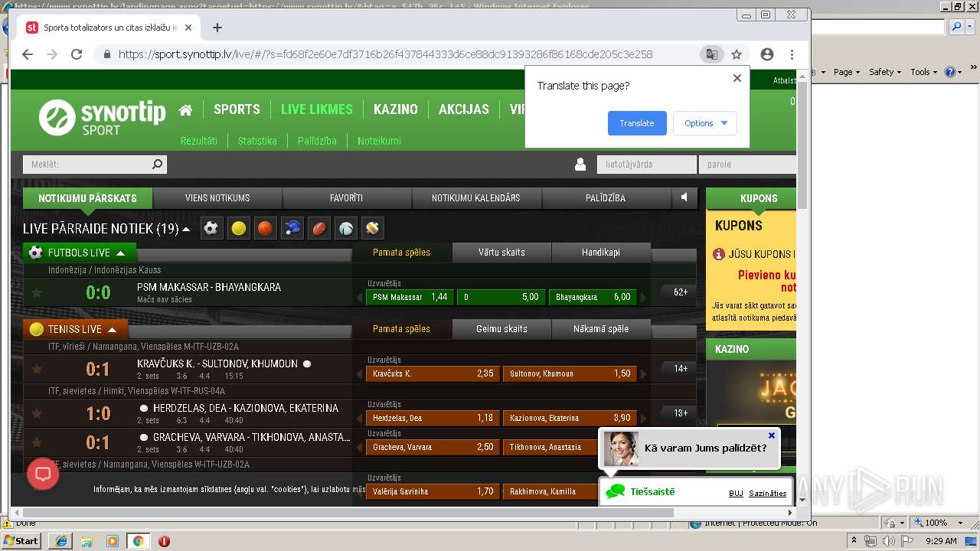
Task: Click the red chat bubble icon
Action: (x=43, y=474)
